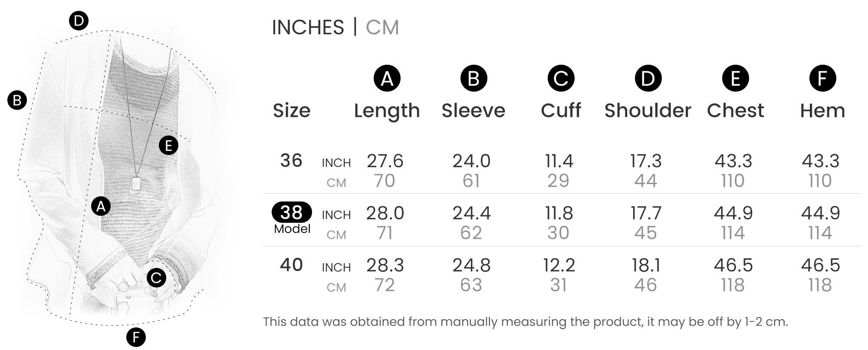The height and width of the screenshot is (350, 868).
Task: Switch to the INCHES unit tab
Action: [308, 27]
